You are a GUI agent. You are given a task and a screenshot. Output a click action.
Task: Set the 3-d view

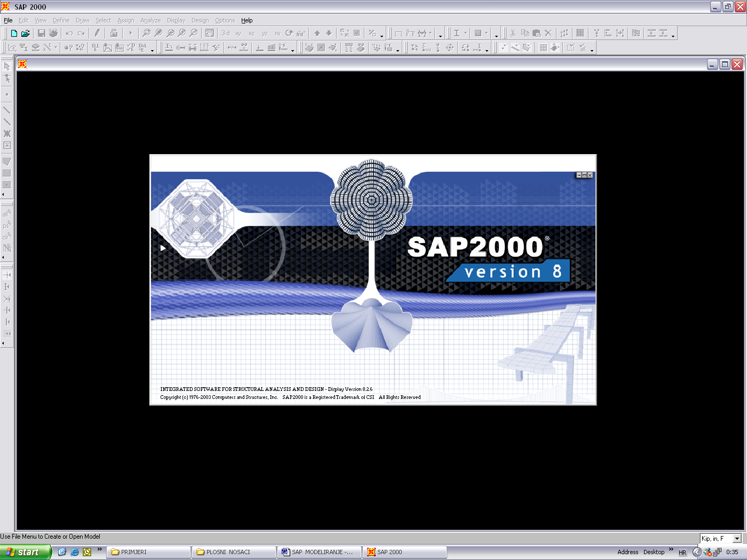point(226,33)
